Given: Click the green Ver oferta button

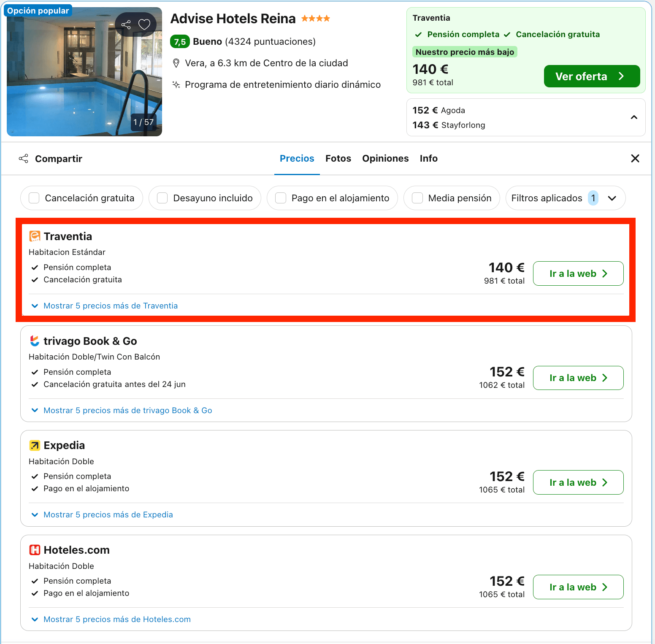Looking at the screenshot, I should tap(592, 76).
